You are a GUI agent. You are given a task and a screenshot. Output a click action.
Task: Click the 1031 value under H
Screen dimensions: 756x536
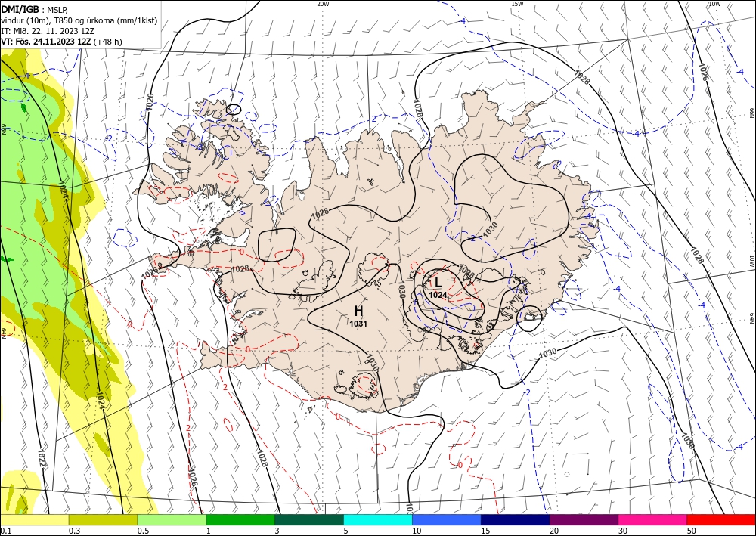(x=358, y=324)
